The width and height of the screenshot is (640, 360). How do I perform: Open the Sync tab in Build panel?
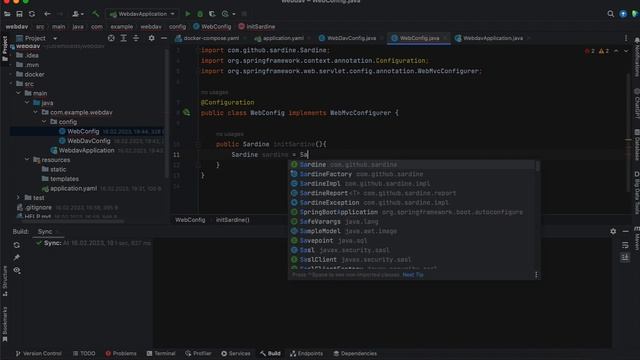45,231
